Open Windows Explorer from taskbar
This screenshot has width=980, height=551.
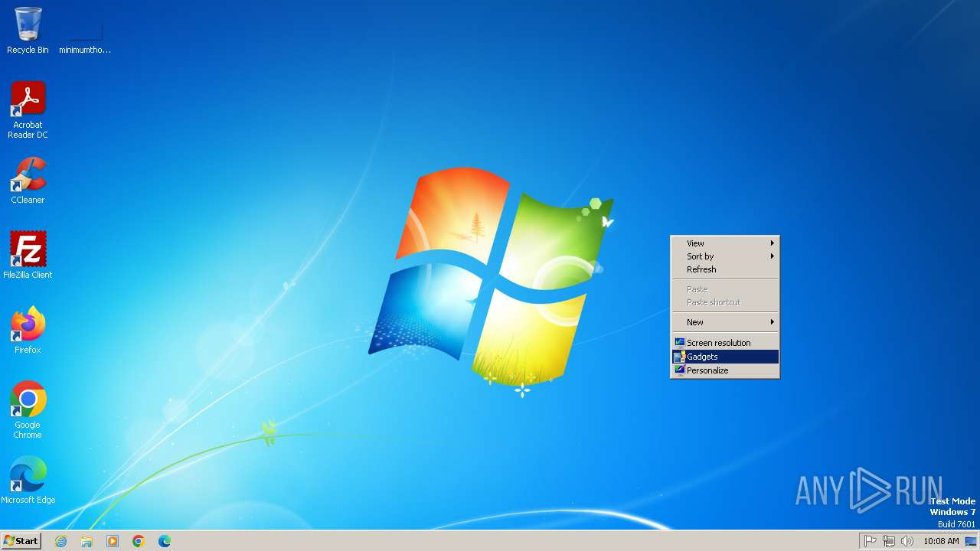point(87,541)
